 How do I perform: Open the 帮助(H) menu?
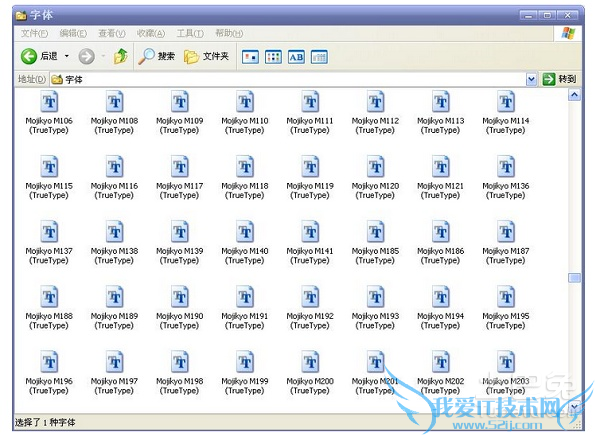tap(229, 34)
